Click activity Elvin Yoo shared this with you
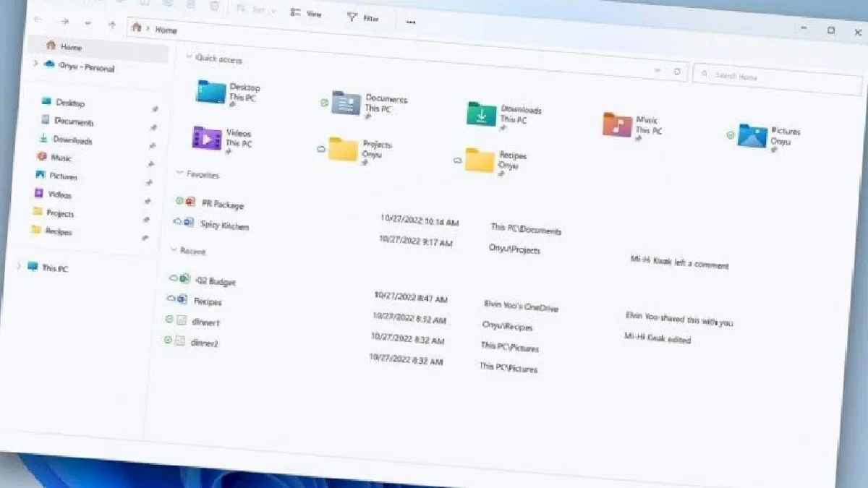The width and height of the screenshot is (868, 488). click(x=679, y=320)
